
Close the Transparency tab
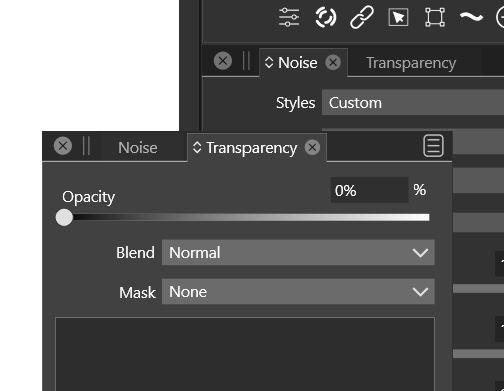point(312,147)
